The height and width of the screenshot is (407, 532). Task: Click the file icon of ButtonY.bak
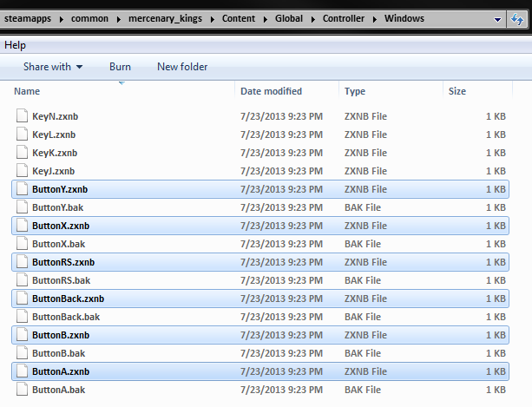coord(22,207)
